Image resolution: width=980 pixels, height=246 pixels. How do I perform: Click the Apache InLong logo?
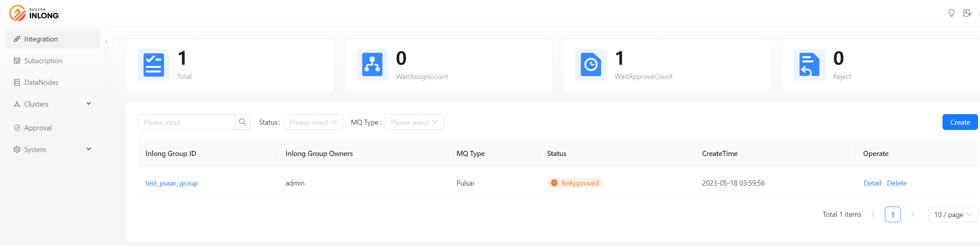click(34, 13)
